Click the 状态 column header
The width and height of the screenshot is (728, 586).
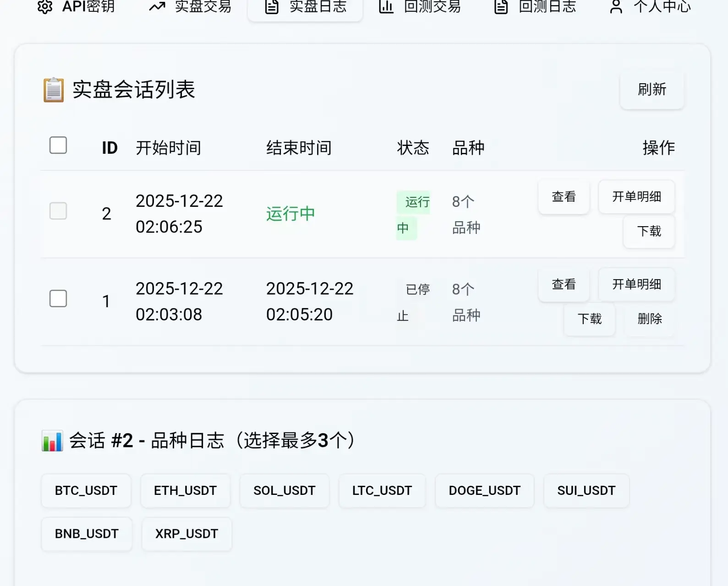coord(413,148)
